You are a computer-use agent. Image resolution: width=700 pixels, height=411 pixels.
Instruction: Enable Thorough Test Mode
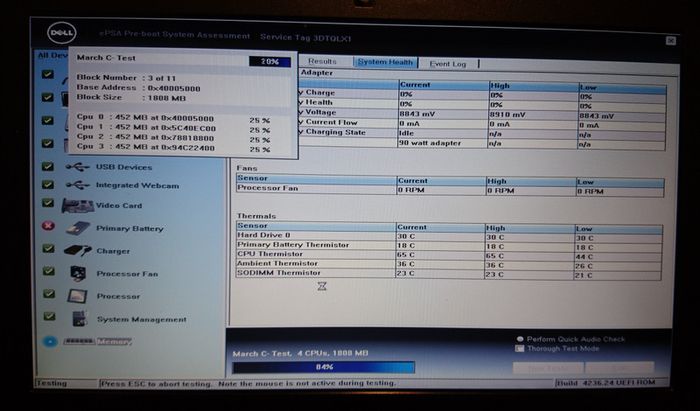pos(519,349)
